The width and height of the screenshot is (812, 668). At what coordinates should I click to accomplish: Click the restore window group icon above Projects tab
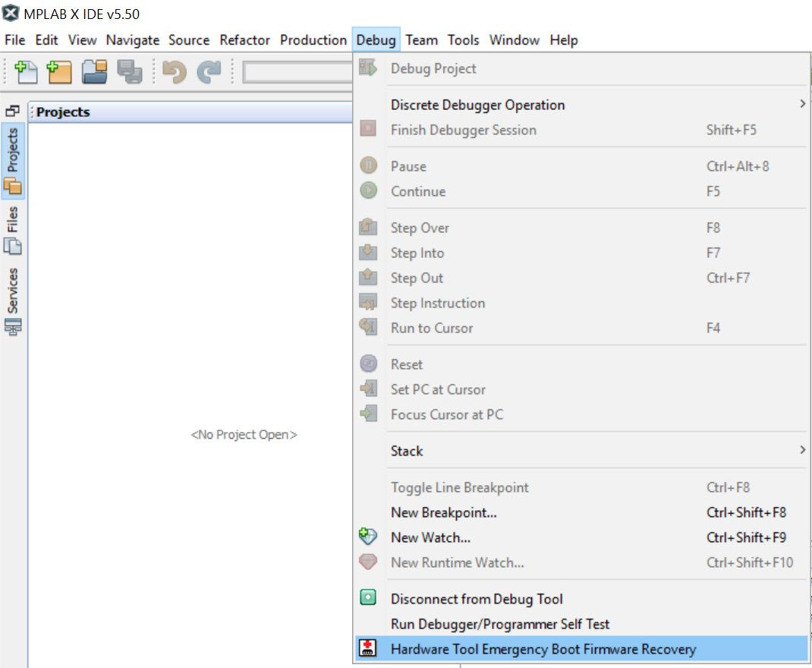coord(12,112)
